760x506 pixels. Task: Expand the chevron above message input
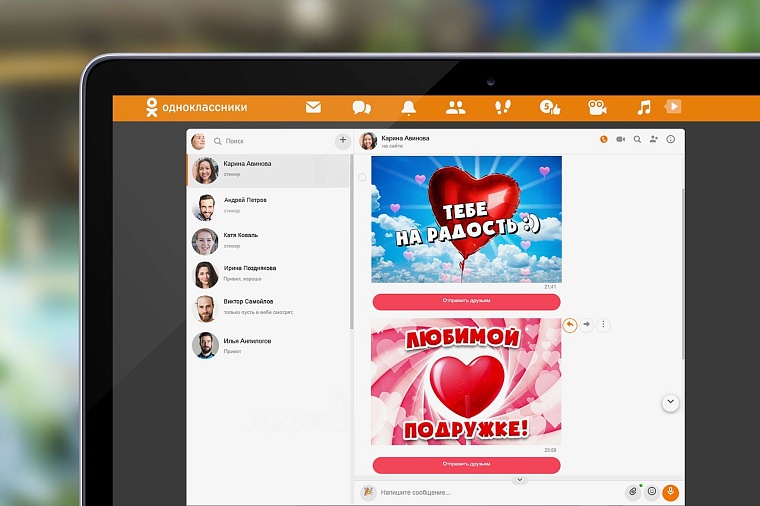pyautogui.click(x=519, y=480)
